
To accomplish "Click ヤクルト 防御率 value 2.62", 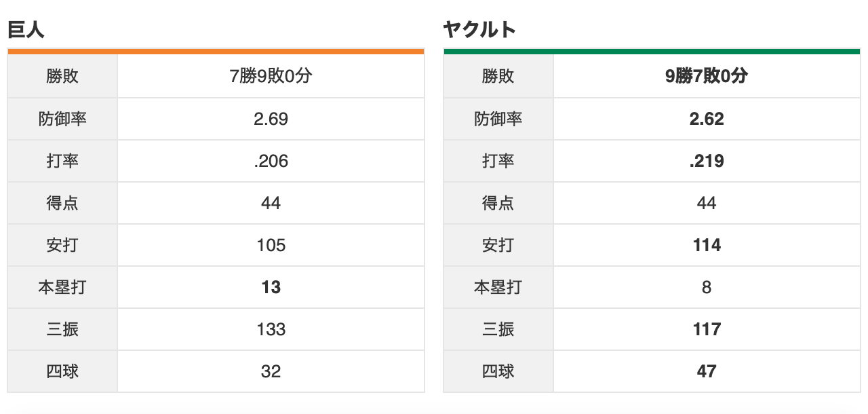I will pos(707,119).
